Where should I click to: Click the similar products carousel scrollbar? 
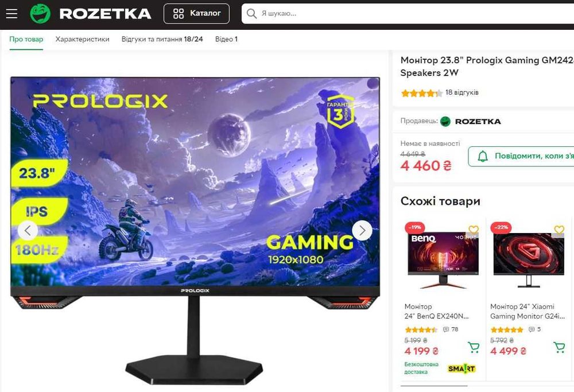pyautogui.click(x=434, y=386)
